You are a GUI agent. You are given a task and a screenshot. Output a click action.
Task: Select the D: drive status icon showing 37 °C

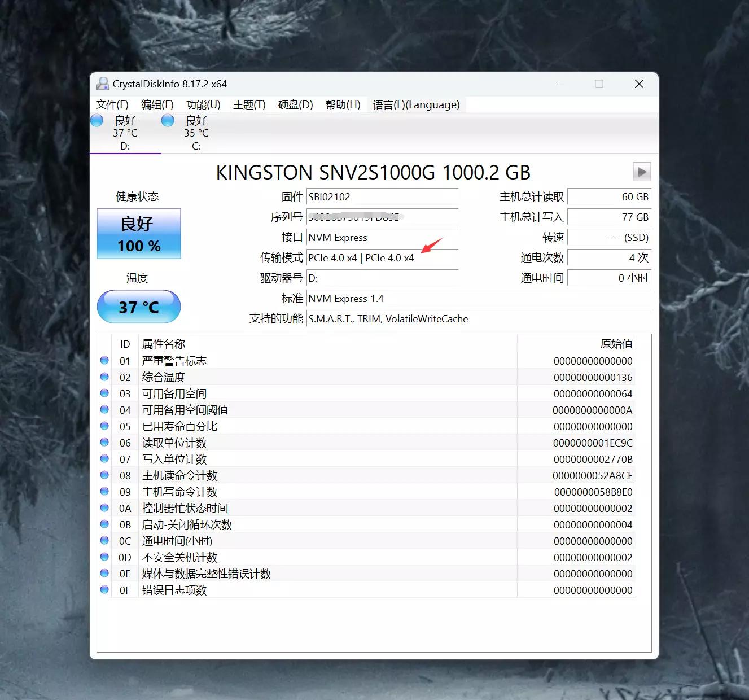point(97,120)
